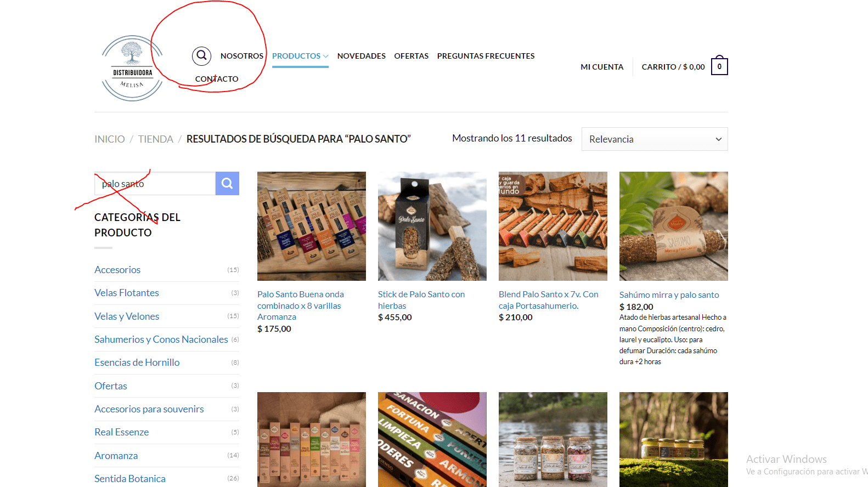Open the header search magnifier icon

(x=201, y=55)
